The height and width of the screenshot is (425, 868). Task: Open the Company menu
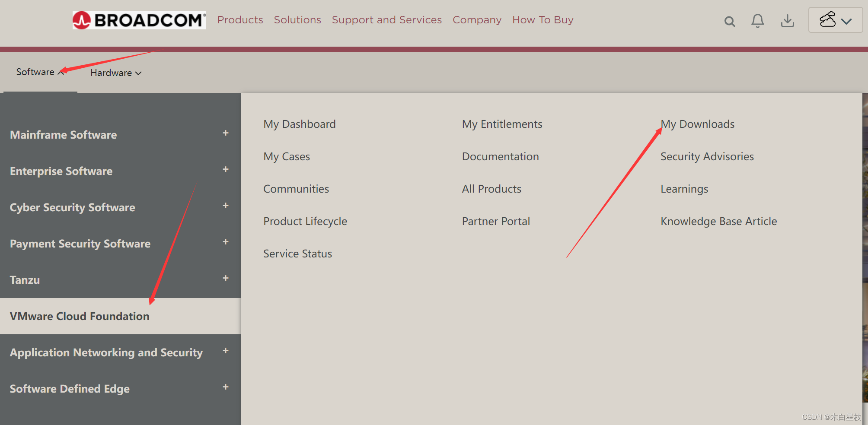[x=477, y=20]
